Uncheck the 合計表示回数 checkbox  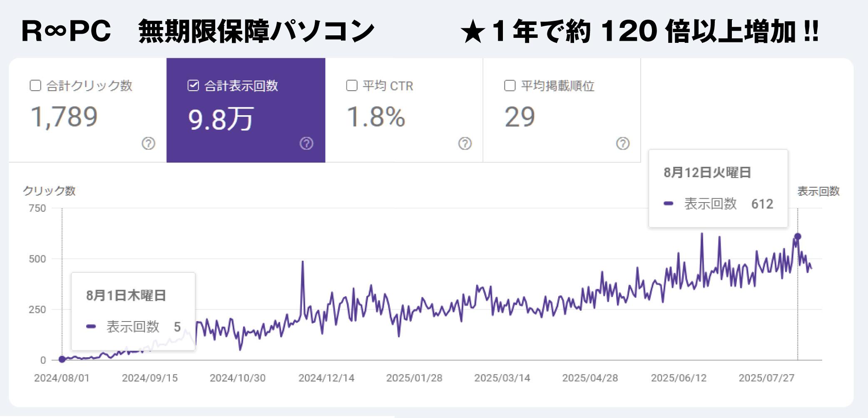[193, 86]
